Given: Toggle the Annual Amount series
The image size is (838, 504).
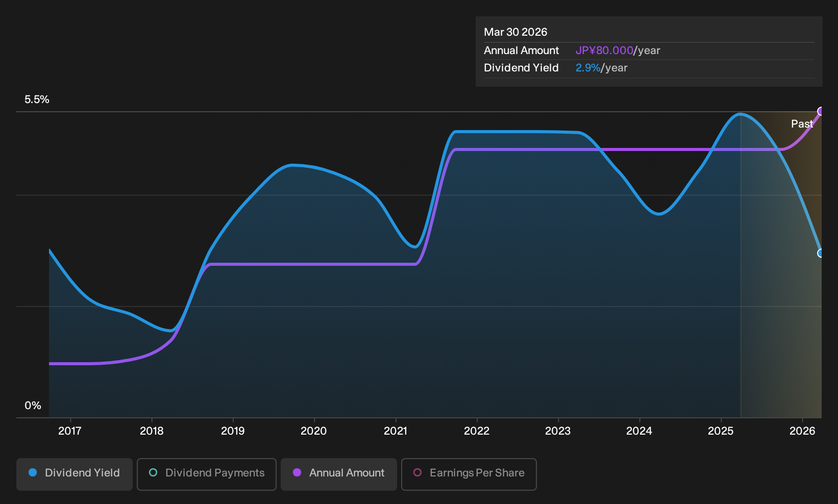Looking at the screenshot, I should pos(339,474).
